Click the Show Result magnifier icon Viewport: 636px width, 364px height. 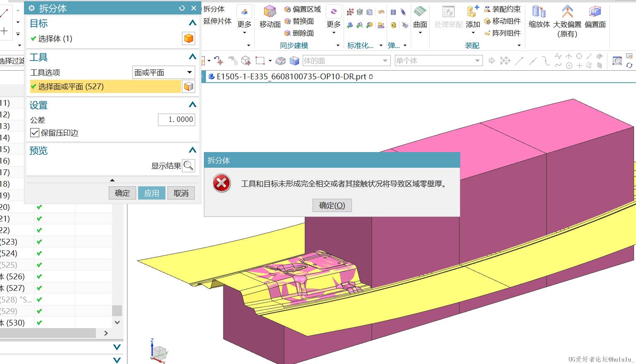[189, 166]
